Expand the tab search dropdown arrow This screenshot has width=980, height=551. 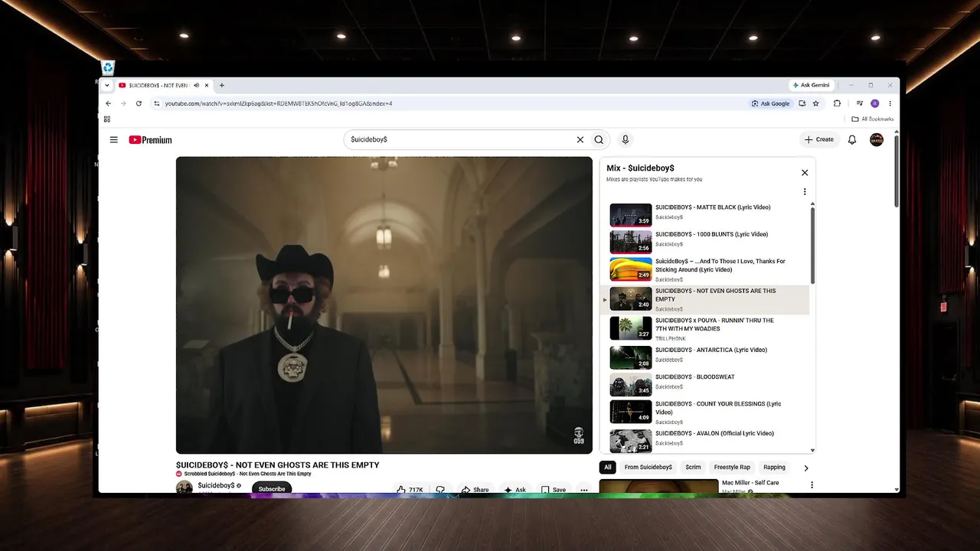[107, 85]
